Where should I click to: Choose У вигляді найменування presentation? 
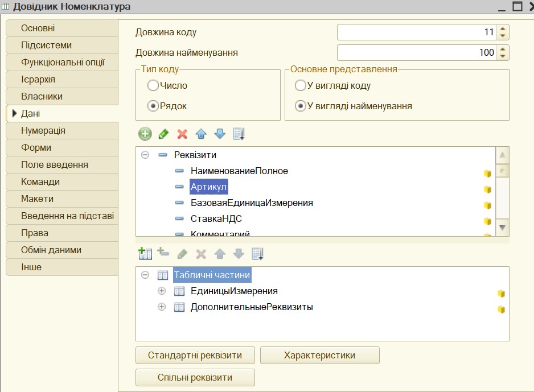pyautogui.click(x=300, y=106)
